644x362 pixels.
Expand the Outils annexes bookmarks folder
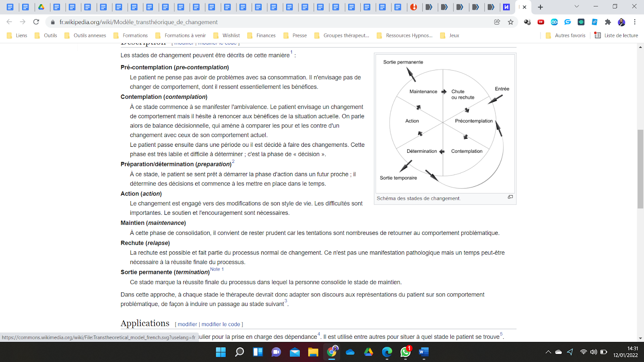point(85,35)
